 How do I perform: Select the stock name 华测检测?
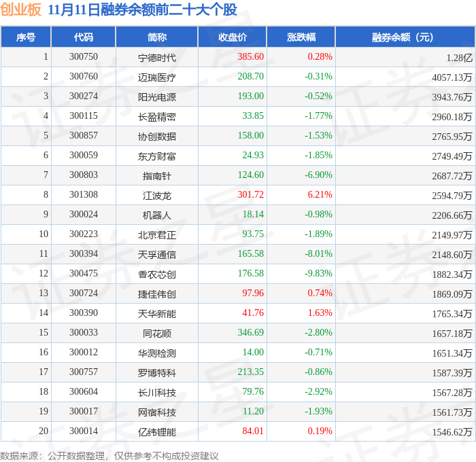click(x=157, y=353)
